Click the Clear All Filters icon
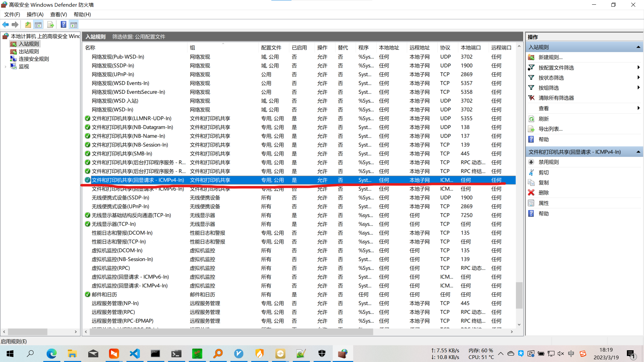The image size is (644, 362). pos(531,98)
